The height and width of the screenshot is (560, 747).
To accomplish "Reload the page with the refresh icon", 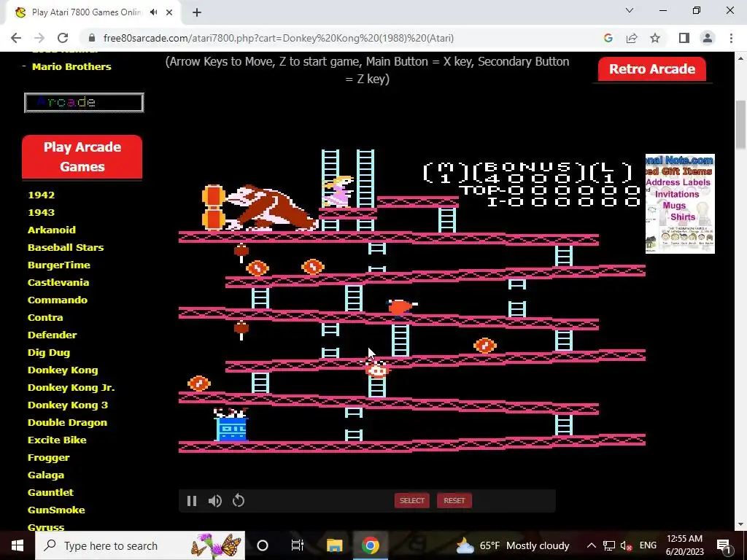I will click(63, 38).
